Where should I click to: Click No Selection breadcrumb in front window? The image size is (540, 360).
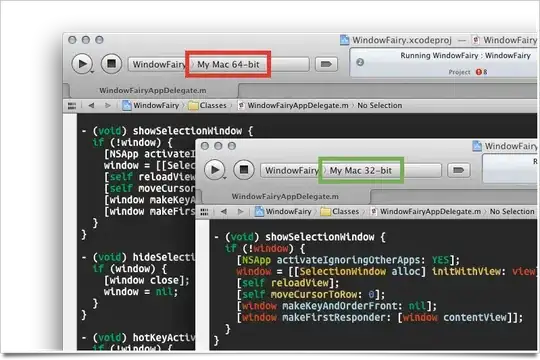click(x=512, y=212)
